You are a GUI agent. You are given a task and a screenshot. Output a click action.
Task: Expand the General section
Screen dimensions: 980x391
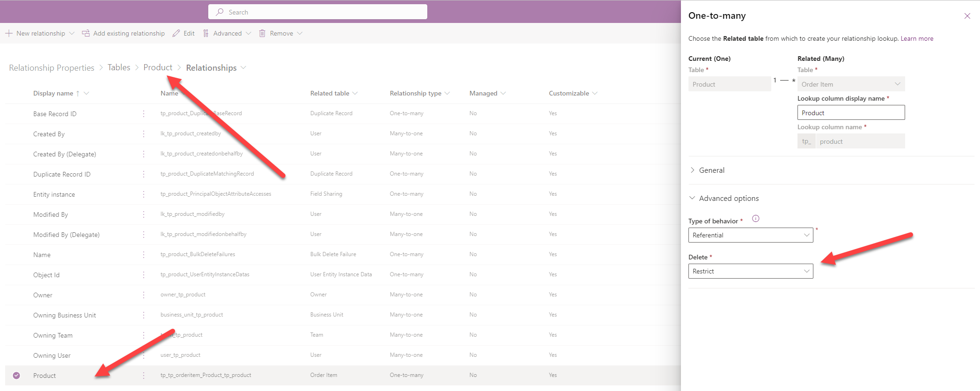(711, 170)
